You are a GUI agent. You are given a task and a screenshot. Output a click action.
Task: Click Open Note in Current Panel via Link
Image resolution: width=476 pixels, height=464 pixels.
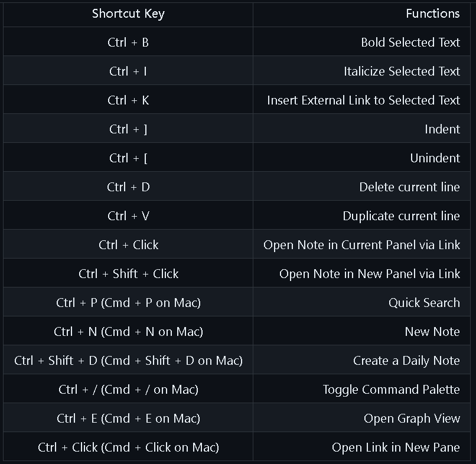coord(361,244)
